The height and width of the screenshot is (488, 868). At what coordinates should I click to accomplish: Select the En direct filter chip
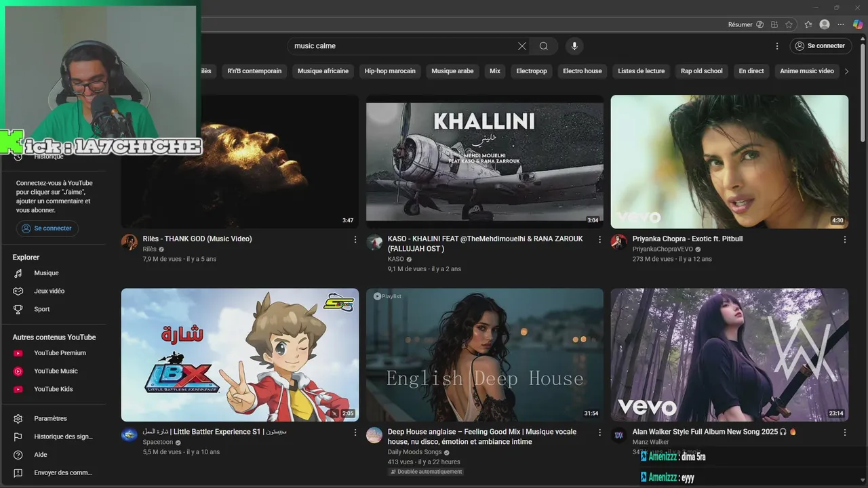tap(751, 71)
